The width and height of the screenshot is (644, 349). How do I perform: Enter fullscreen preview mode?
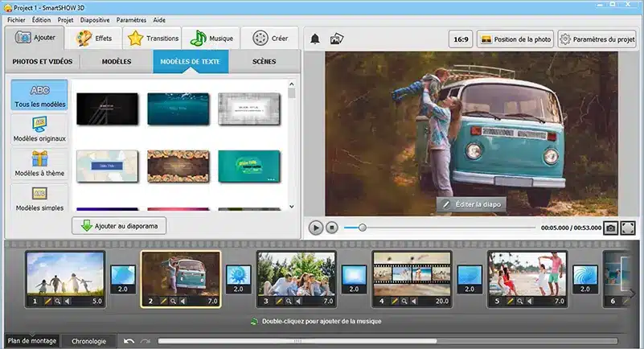tap(628, 228)
